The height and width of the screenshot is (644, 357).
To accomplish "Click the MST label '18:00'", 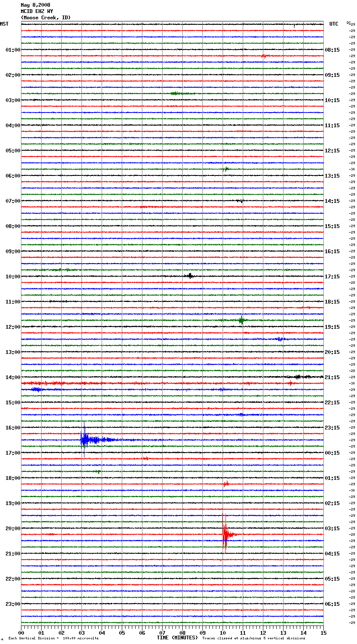I will point(13,478).
